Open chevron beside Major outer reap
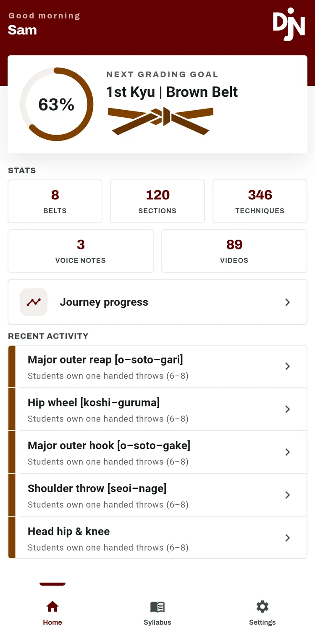The image size is (315, 644). (288, 366)
